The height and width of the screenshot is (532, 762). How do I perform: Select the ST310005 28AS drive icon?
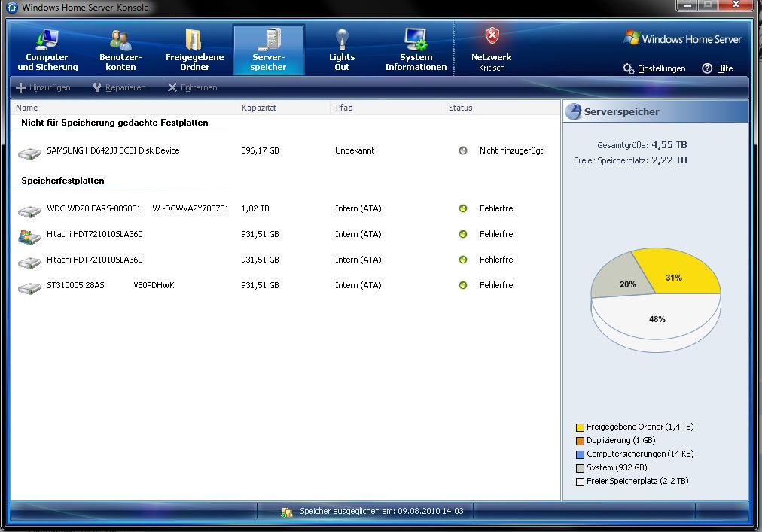[29, 288]
